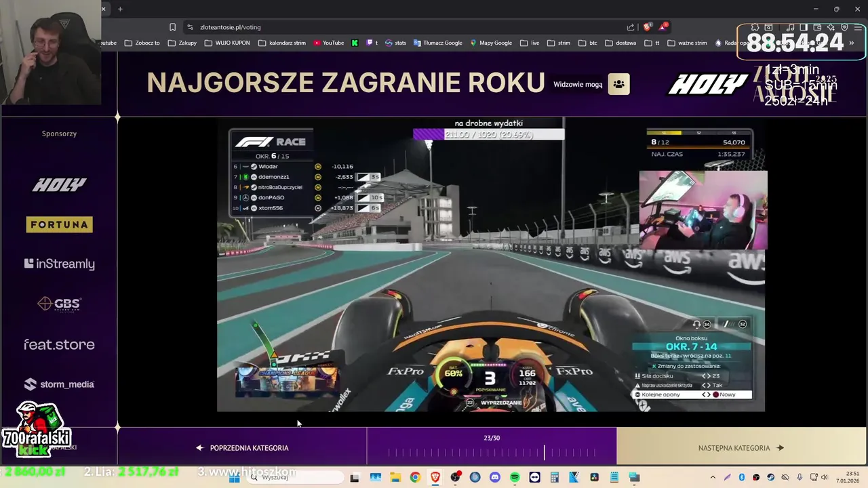868x488 pixels.
Task: Open File Explorer from the taskbar
Action: pos(395,477)
